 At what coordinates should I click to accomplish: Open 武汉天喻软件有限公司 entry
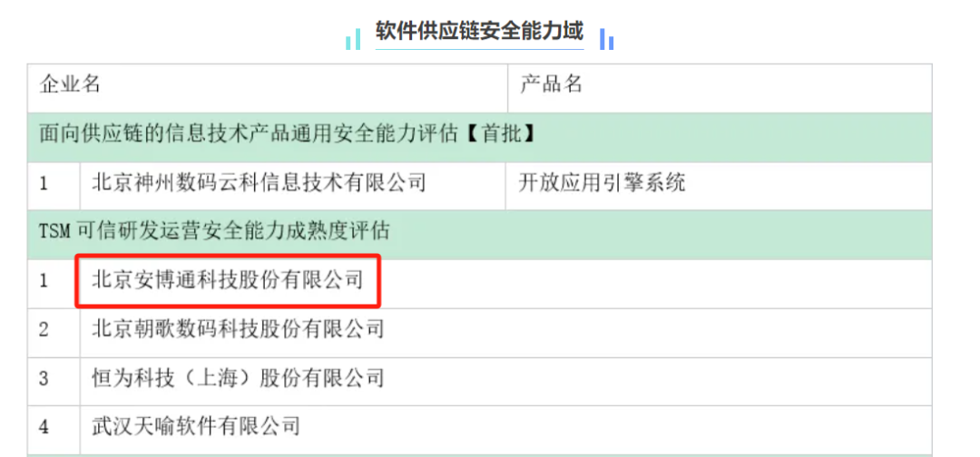coord(196,426)
